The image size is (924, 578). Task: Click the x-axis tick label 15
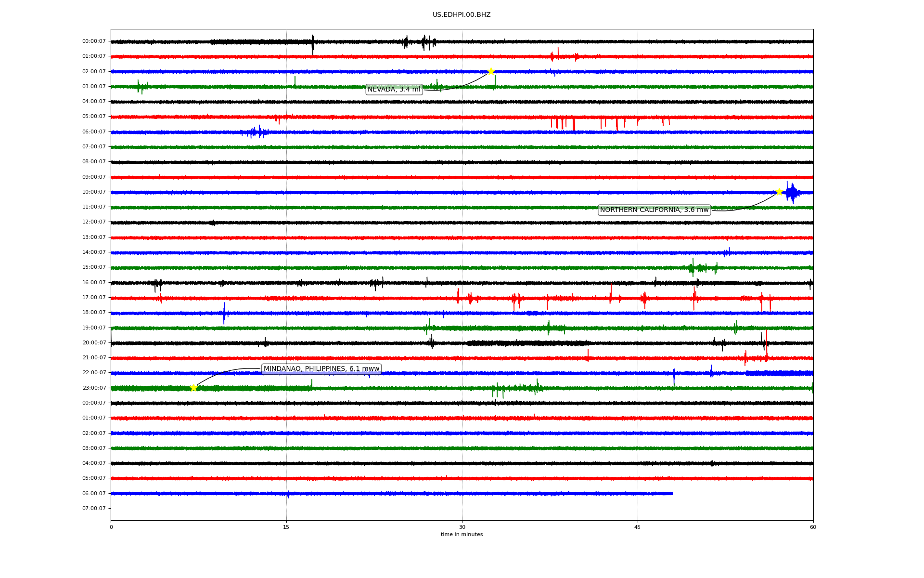pos(286,527)
